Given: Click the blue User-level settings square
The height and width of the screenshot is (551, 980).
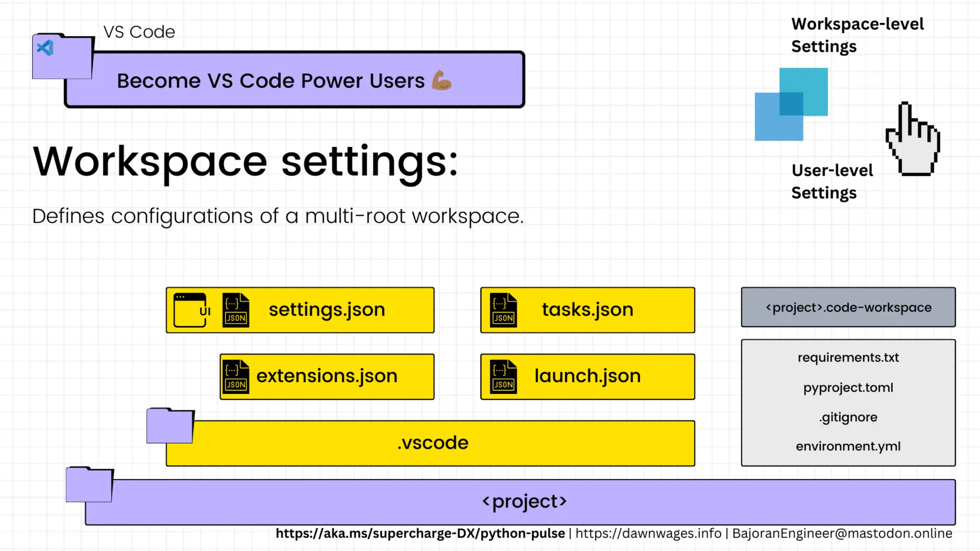Looking at the screenshot, I should coord(779,117).
